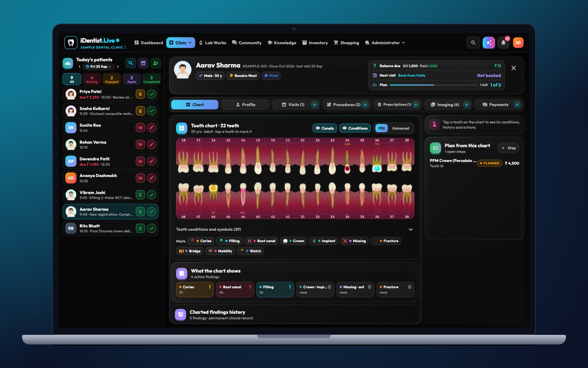Select Missing marking tool
The image size is (588, 368).
[x=355, y=241]
